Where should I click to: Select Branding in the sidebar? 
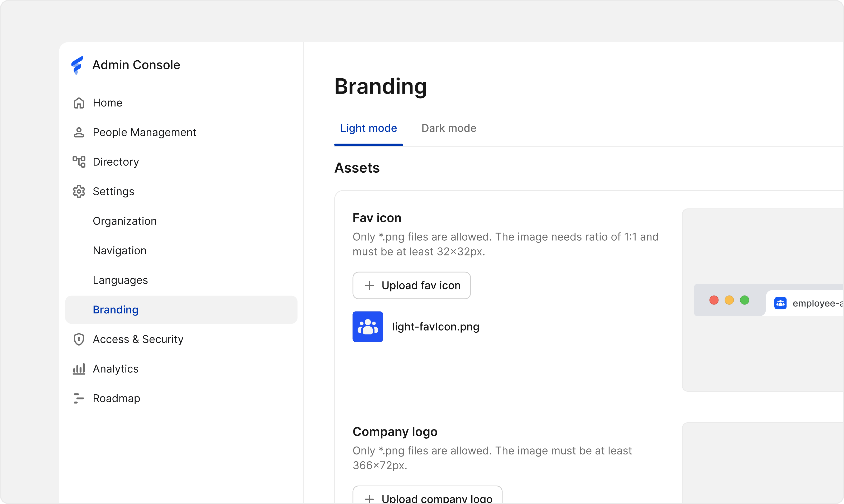tap(181, 310)
